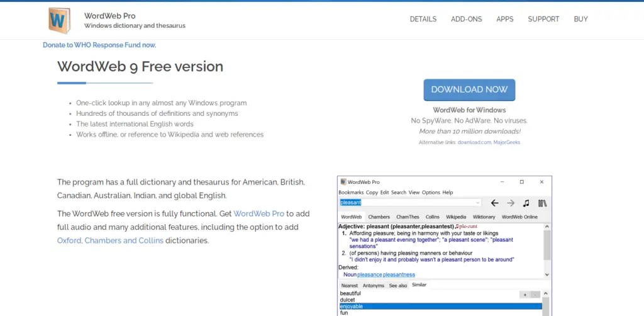Click the definition pane scroll down arrow

547,274
